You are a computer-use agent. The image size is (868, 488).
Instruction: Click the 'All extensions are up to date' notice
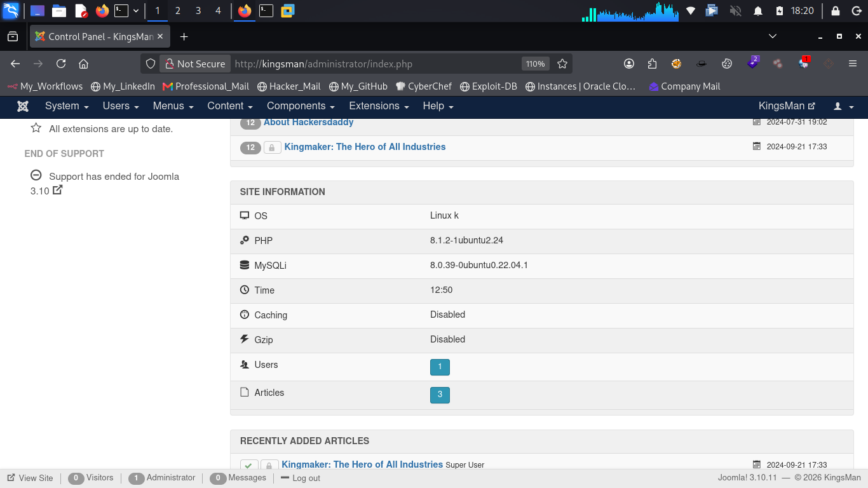(111, 128)
